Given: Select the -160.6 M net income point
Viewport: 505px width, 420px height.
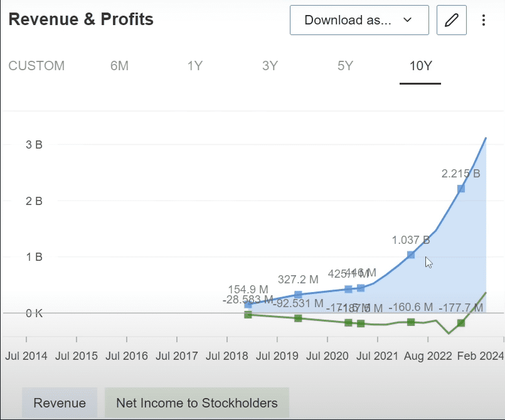Looking at the screenshot, I should point(411,322).
